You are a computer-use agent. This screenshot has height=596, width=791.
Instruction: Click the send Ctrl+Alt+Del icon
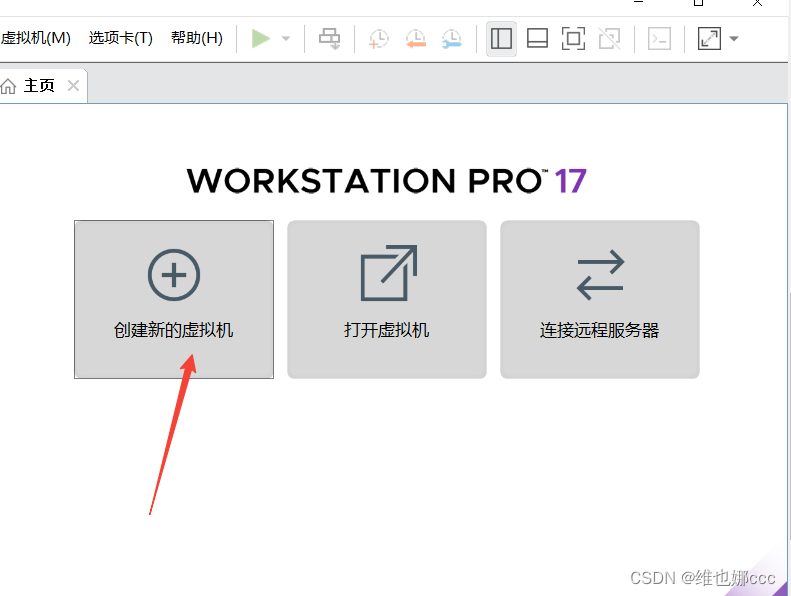[x=329, y=38]
